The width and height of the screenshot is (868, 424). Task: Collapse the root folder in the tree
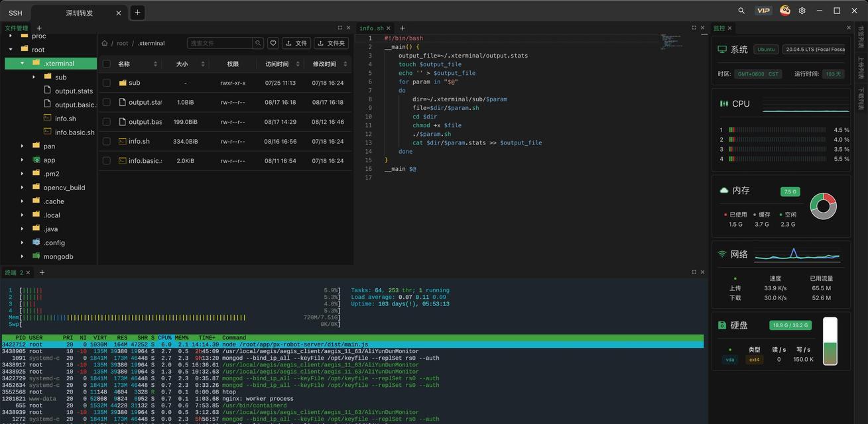(x=11, y=50)
